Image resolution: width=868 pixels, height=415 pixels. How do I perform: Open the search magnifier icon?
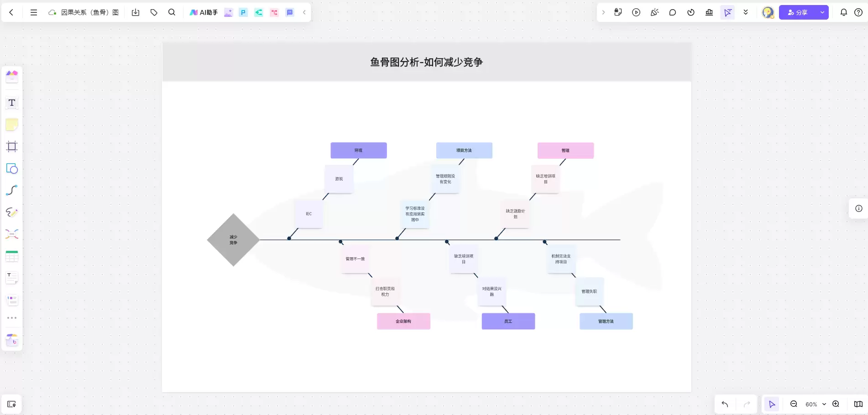(172, 12)
